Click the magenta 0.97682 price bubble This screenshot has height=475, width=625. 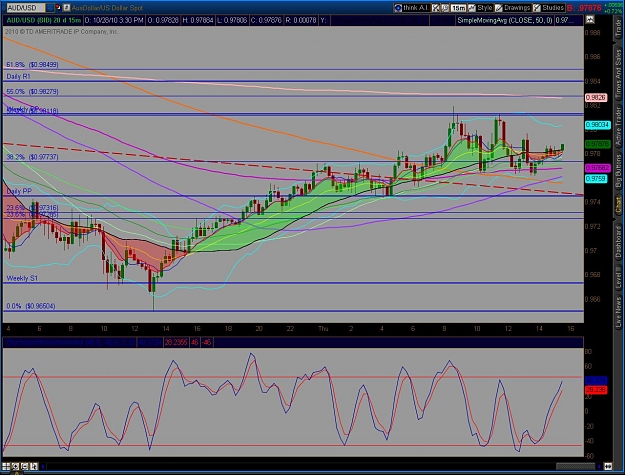597,168
